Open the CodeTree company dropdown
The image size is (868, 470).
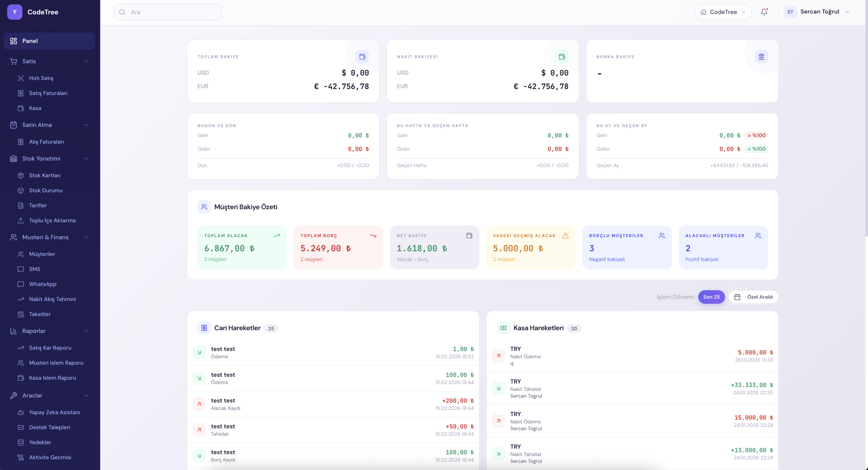pos(723,12)
